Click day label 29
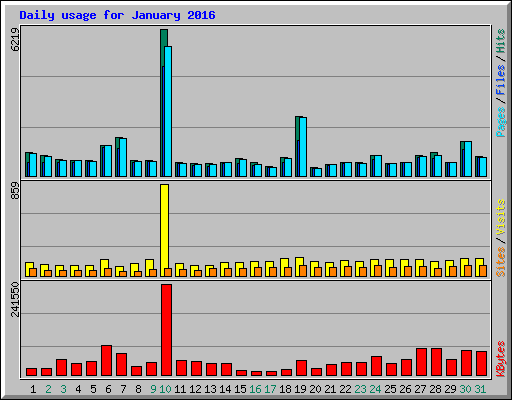The image size is (512, 400). (450, 389)
